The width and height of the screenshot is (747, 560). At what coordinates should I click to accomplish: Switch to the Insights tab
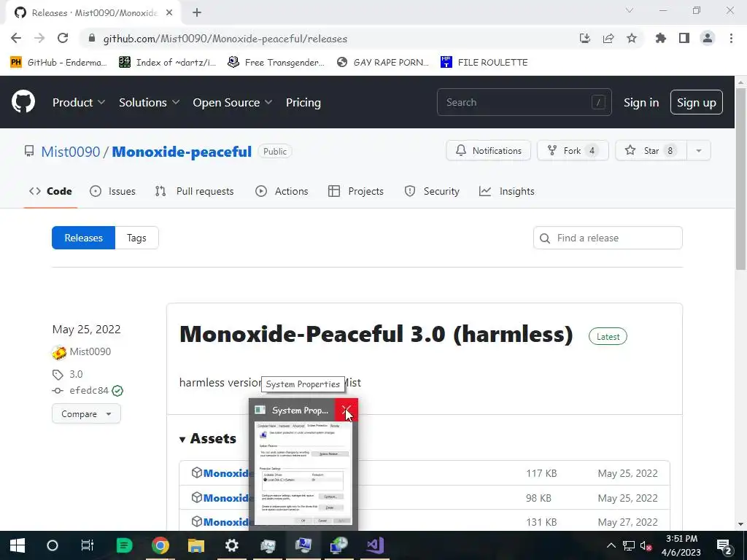pyautogui.click(x=507, y=191)
